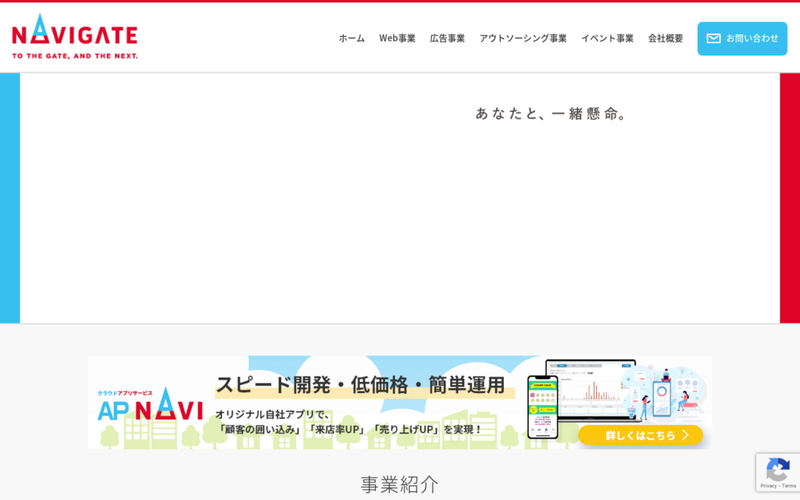Navigate to イベント事業

pyautogui.click(x=607, y=39)
